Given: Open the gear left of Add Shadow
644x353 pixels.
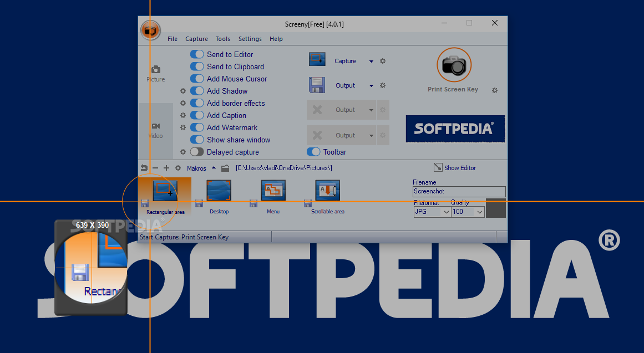Looking at the screenshot, I should point(183,91).
